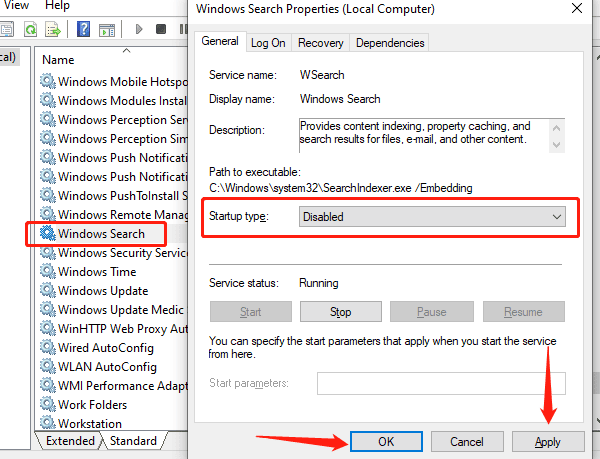The width and height of the screenshot is (600, 459).
Task: Switch to the Log On tab
Action: click(268, 43)
